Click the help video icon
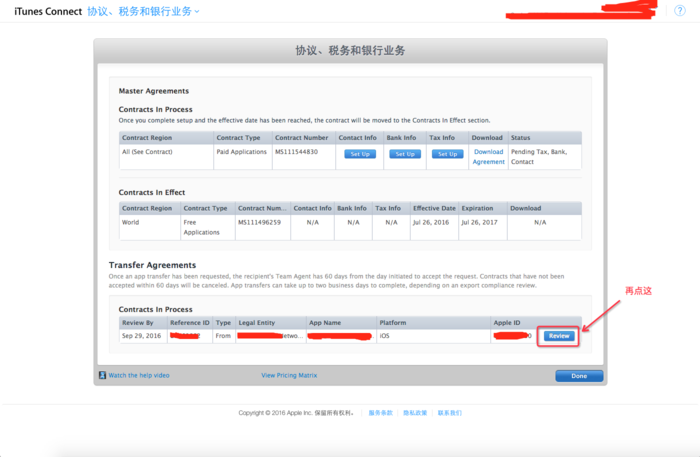This screenshot has height=457, width=700. 101,375
